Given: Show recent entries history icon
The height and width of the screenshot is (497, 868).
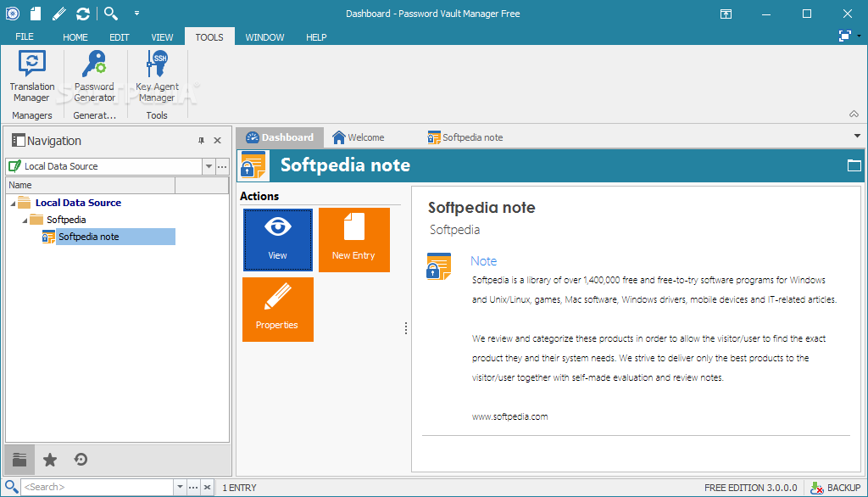Looking at the screenshot, I should 81,460.
